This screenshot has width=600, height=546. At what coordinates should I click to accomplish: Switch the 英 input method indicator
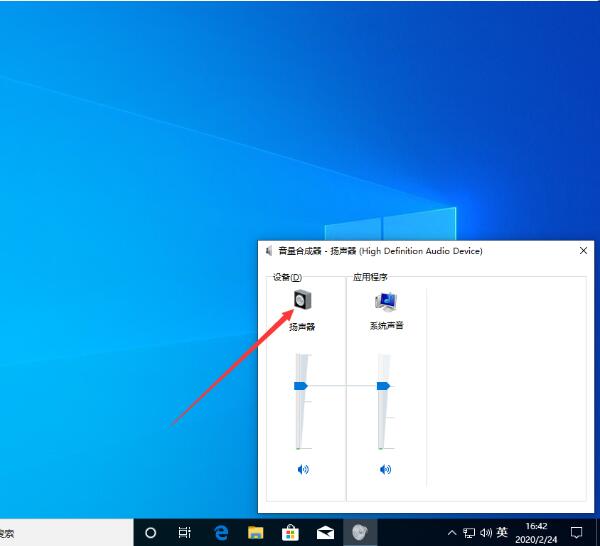point(502,532)
